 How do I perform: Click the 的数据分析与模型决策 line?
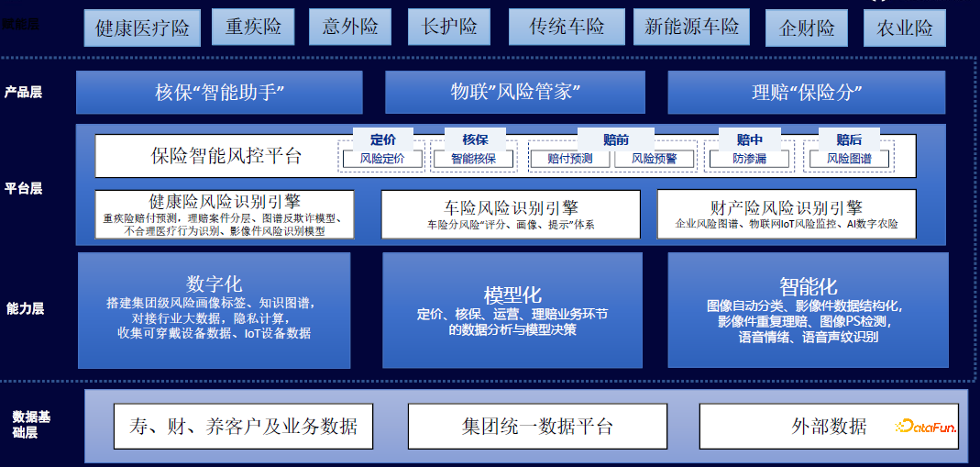(x=512, y=330)
